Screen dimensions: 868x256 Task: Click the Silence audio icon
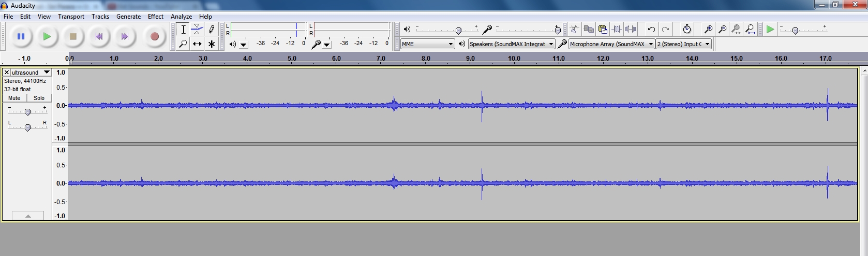pos(631,30)
